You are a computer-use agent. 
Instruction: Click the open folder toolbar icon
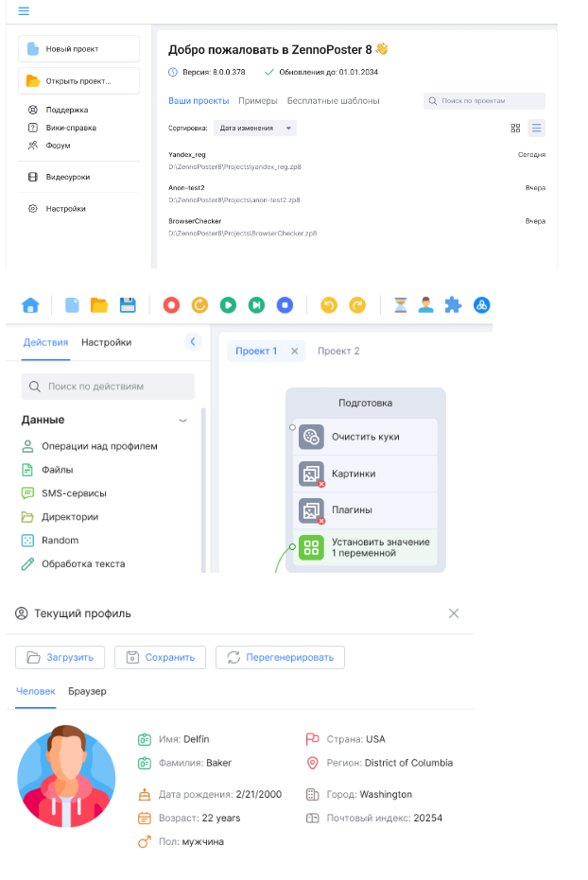point(99,305)
